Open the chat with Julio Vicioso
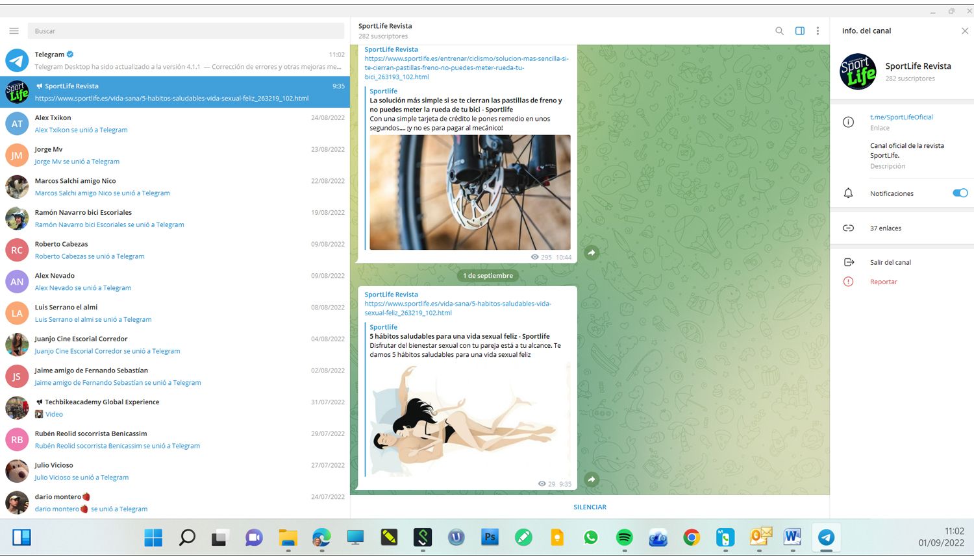The height and width of the screenshot is (560, 974). click(x=175, y=471)
